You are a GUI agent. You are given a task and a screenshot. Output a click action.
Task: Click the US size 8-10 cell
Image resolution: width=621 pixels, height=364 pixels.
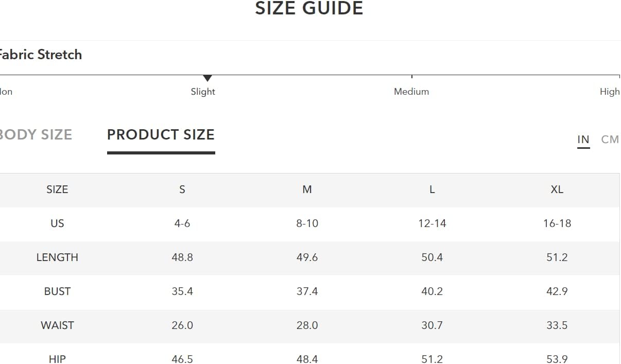[x=307, y=223]
